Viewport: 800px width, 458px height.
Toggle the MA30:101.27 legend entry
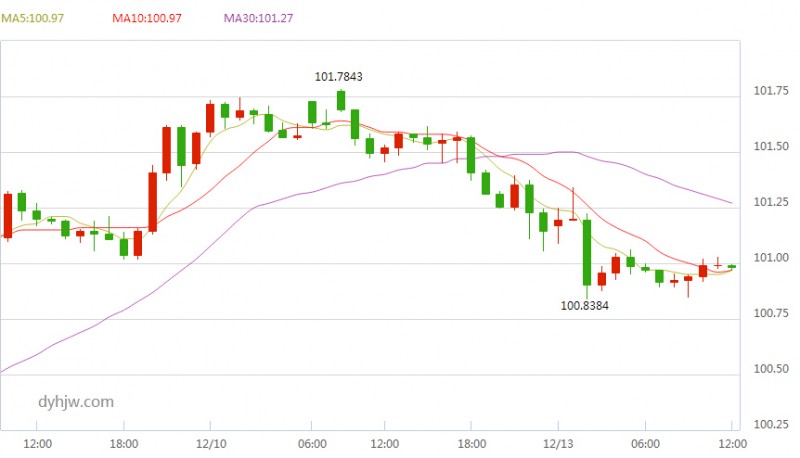coord(258,18)
